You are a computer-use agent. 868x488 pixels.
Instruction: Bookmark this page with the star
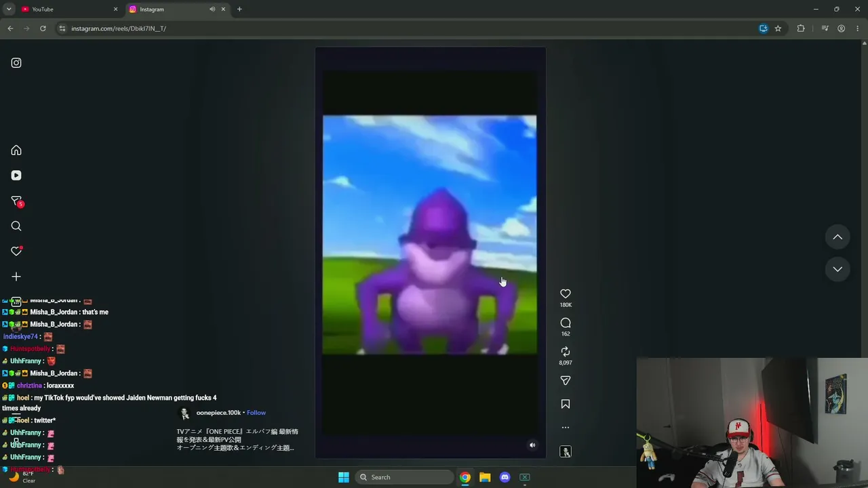coord(778,28)
